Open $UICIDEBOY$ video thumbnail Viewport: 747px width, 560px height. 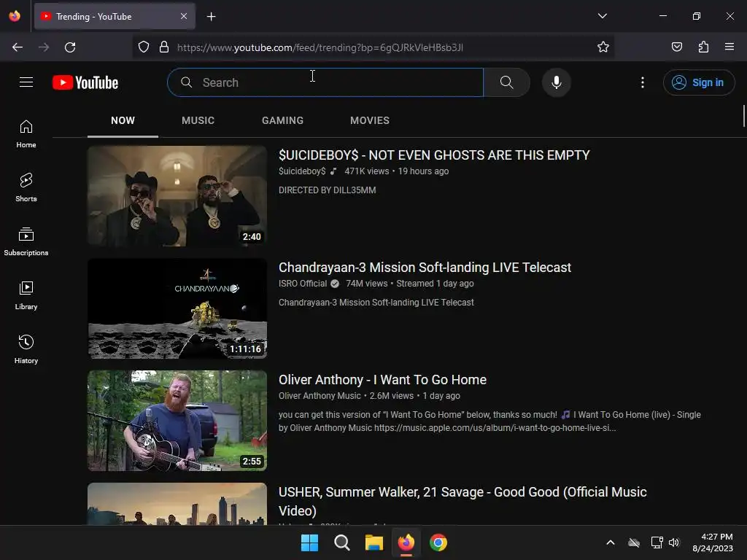pos(177,195)
